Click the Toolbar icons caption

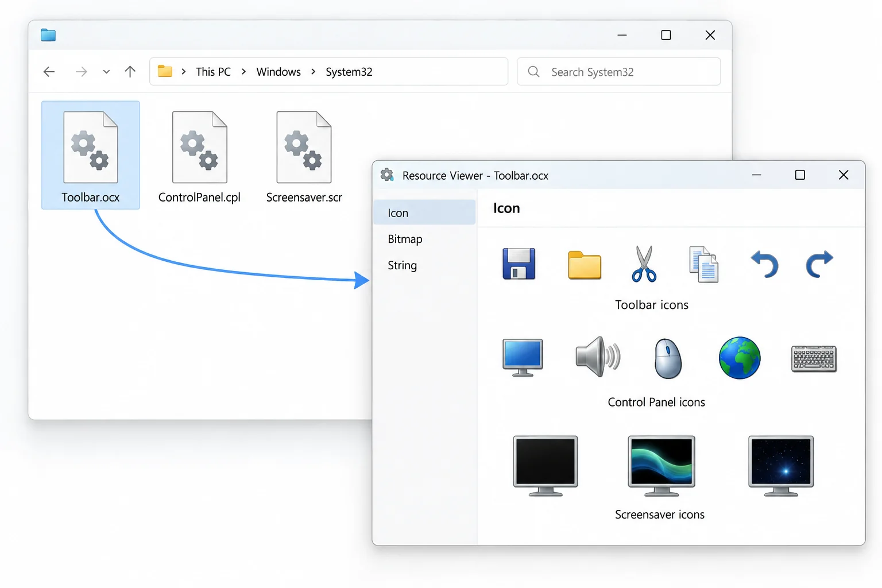click(652, 305)
